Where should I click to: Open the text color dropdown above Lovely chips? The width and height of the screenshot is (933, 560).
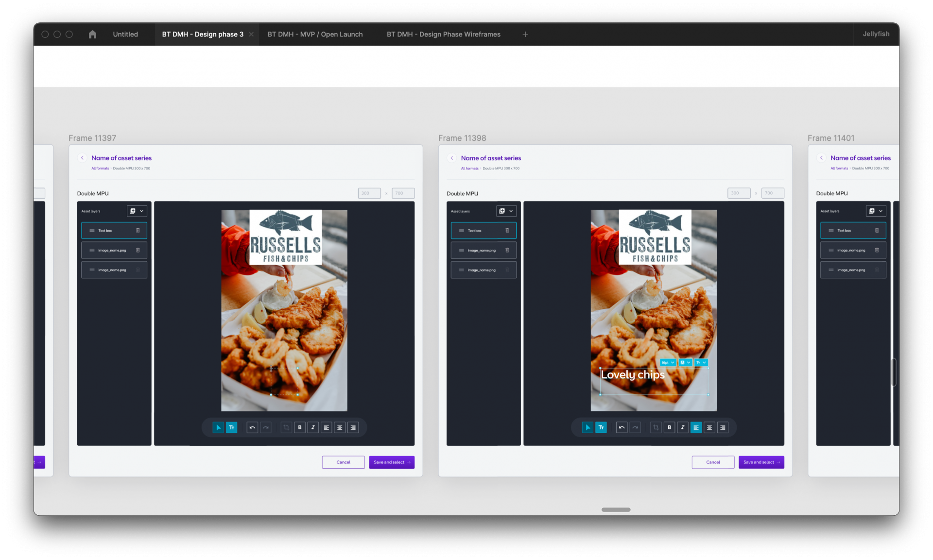coord(685,362)
